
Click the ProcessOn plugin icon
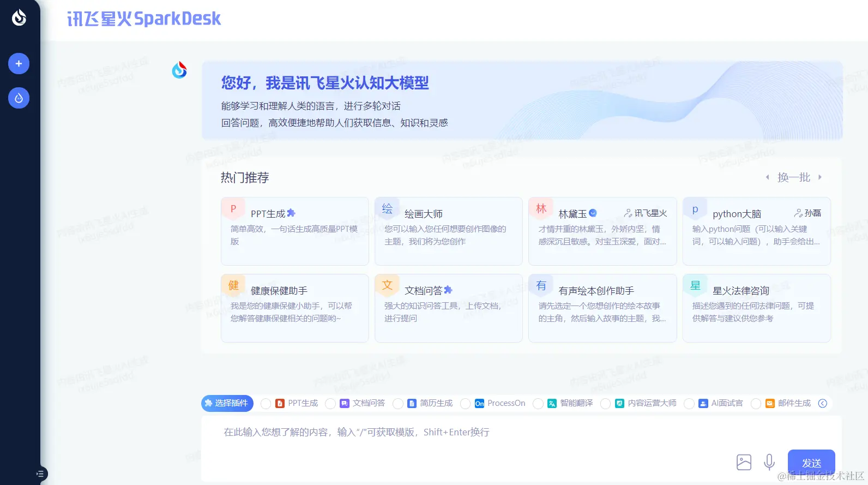[x=479, y=404]
